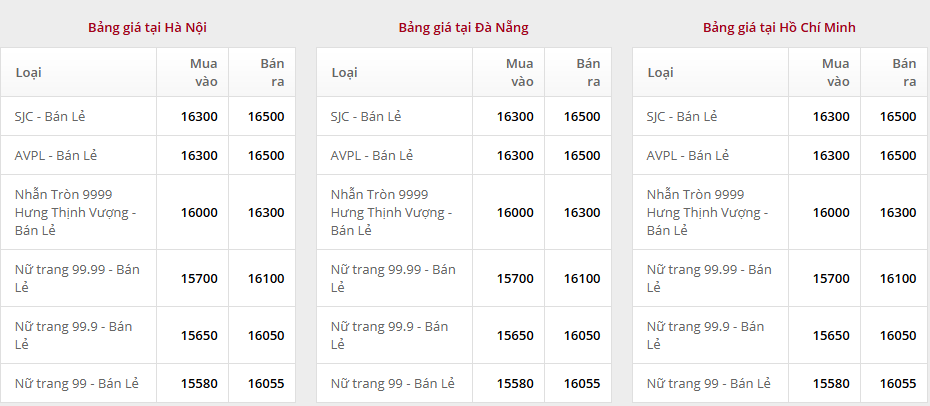Select Nhẫn Tròn 9999 buy price in Đà Nẵng table
This screenshot has width=930, height=406.
515,212
